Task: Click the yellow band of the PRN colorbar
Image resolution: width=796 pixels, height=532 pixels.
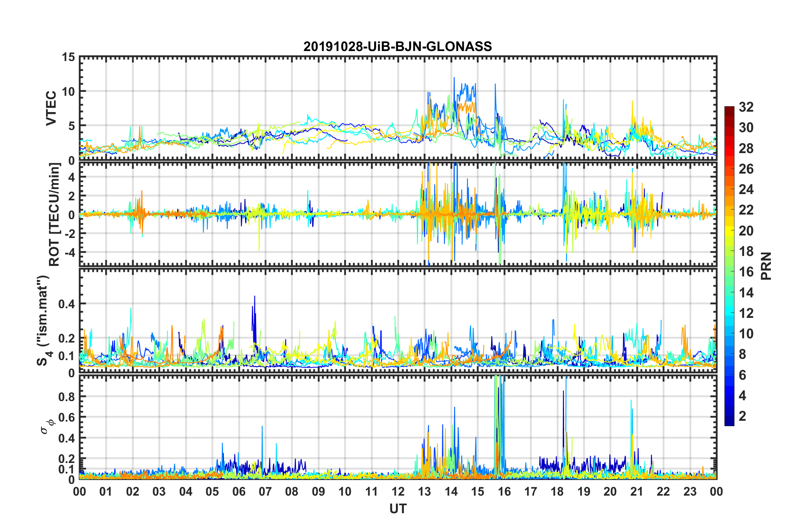Action: (729, 230)
